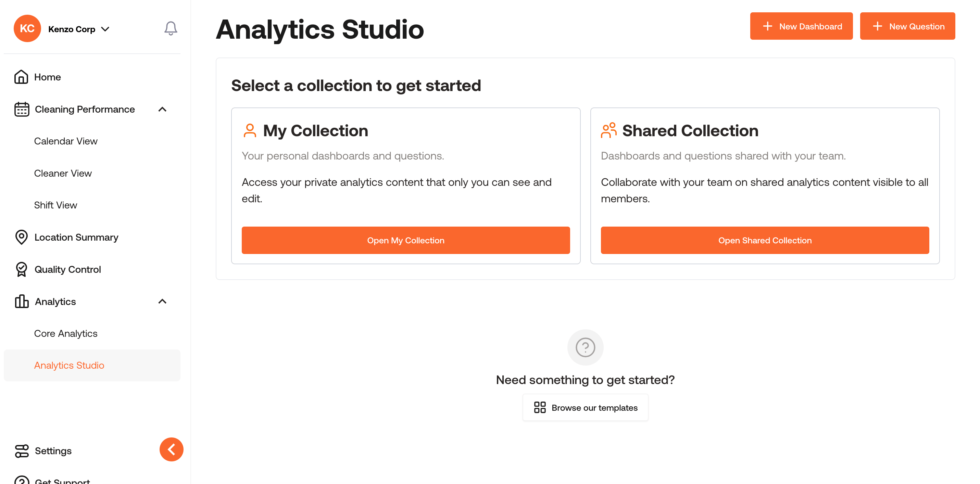This screenshot has height=484, width=980.
Task: Open the Kenzo Corp organization dropdown
Action: point(79,29)
